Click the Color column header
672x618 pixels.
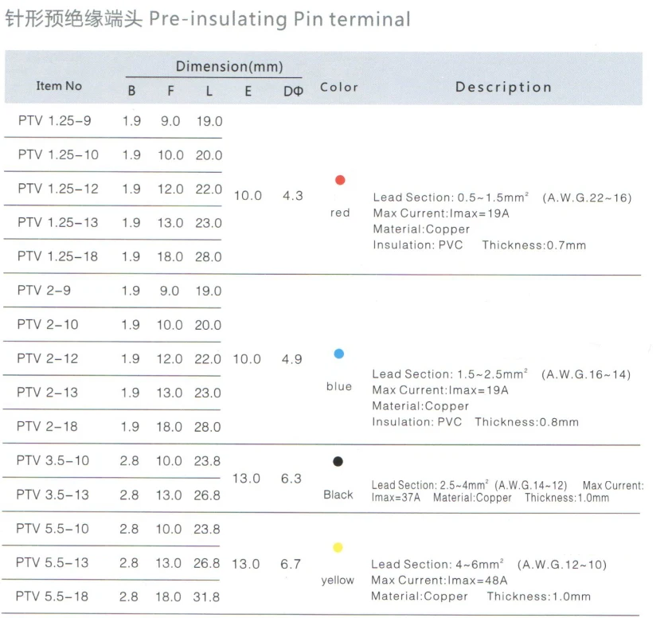[338, 87]
